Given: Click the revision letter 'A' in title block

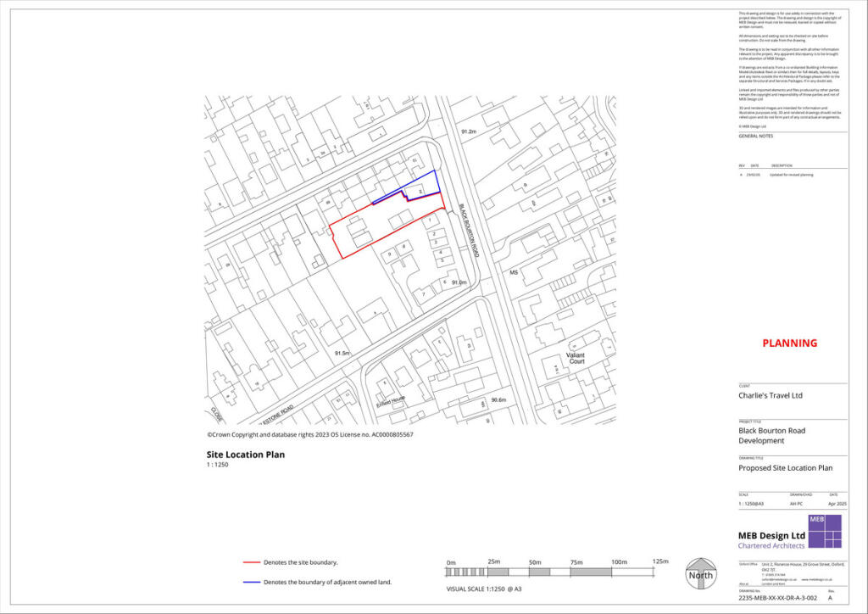Looking at the screenshot, I should pos(831,599).
